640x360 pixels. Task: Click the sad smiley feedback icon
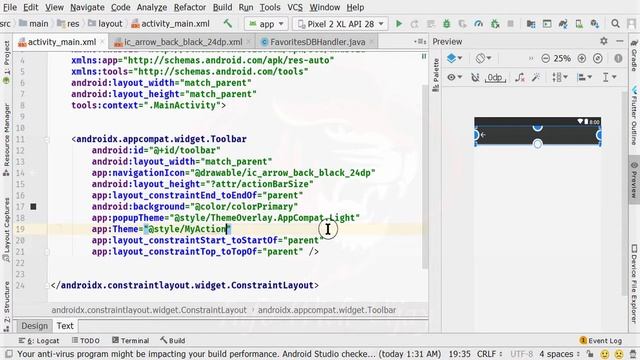619,354
